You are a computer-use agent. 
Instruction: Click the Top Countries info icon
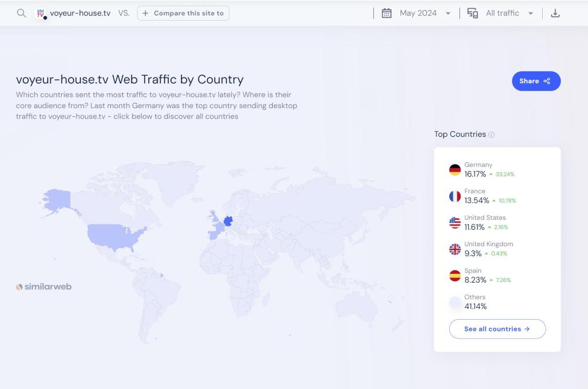click(492, 135)
